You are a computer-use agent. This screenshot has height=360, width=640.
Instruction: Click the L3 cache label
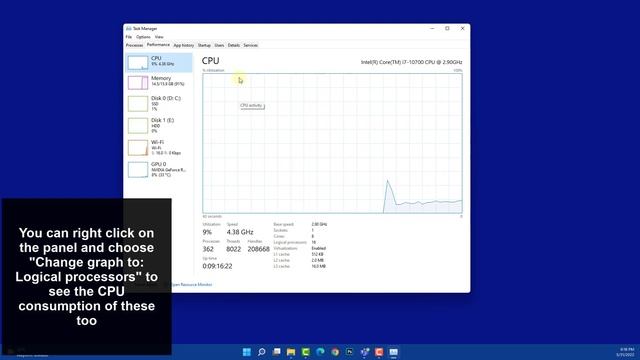point(282,266)
